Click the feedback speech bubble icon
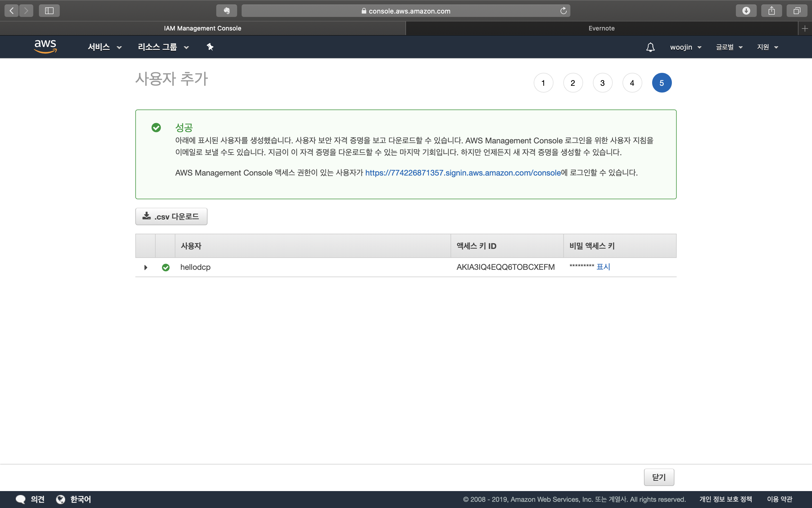This screenshot has width=812, height=508. 21,499
